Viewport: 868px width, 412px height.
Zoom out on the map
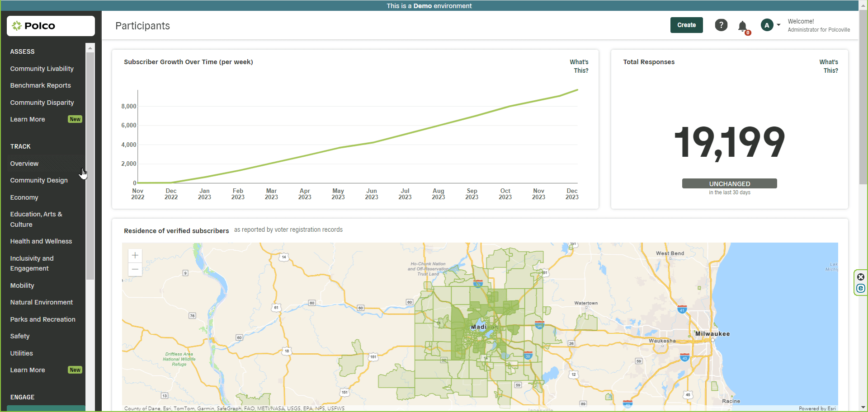135,269
